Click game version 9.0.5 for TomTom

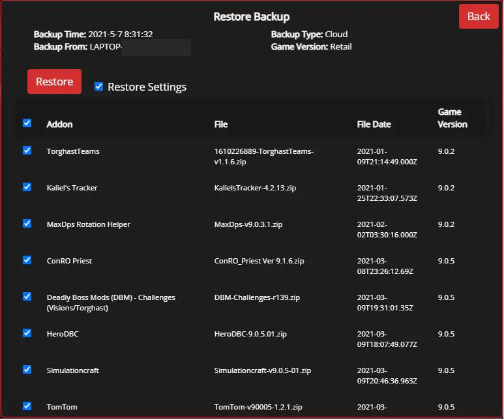(446, 407)
